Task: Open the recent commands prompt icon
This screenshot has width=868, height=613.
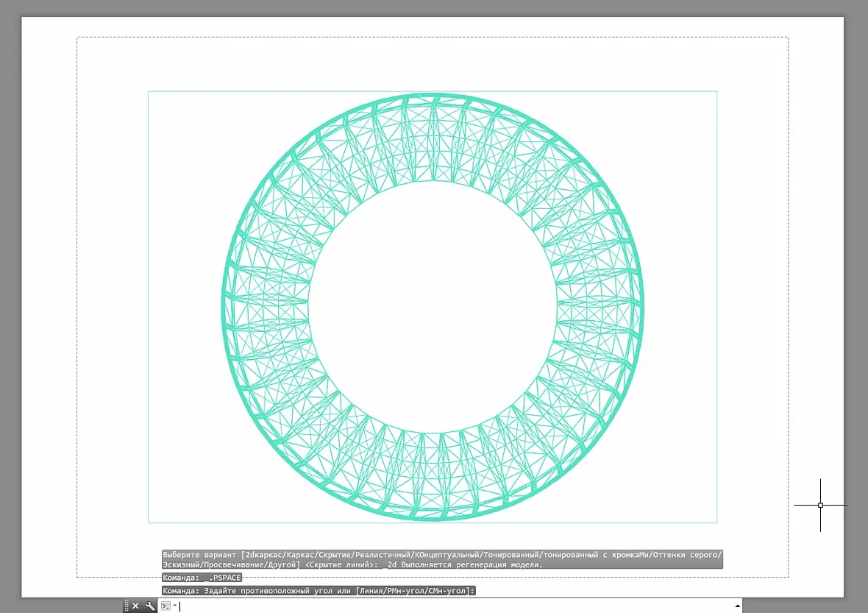Action: click(166, 606)
